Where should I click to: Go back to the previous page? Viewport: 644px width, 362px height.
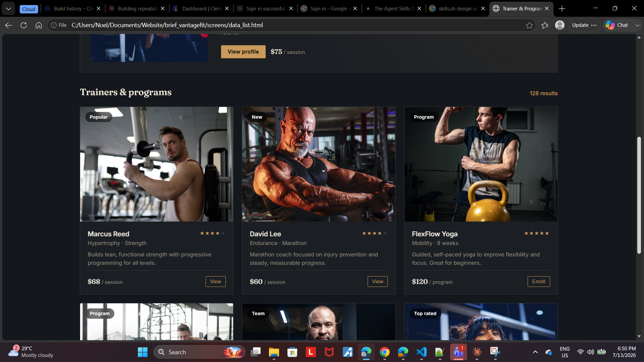(8, 25)
